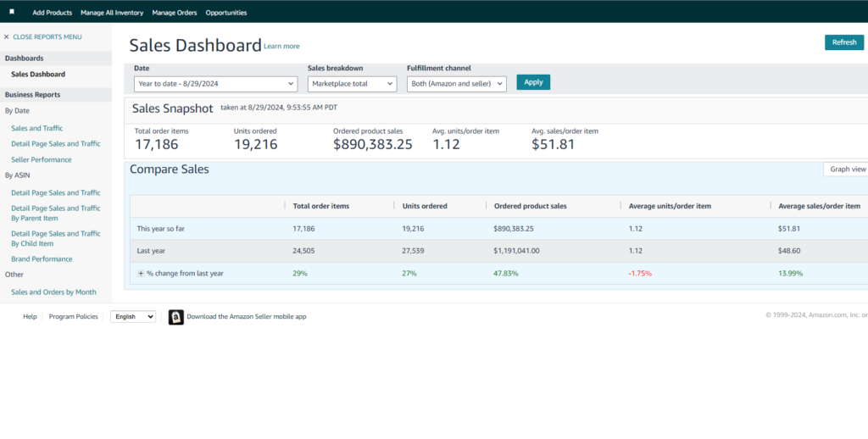Go to Manage Orders
This screenshot has width=868, height=439.
[175, 12]
